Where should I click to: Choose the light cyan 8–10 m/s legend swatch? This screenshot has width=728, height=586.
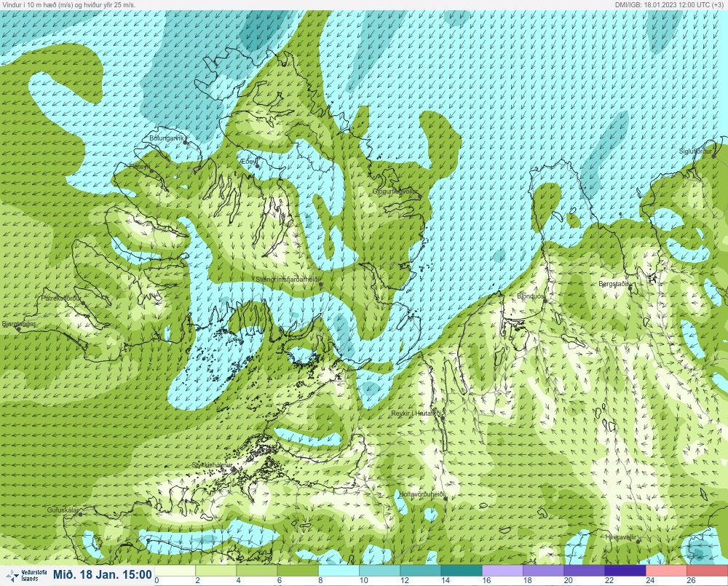tap(339, 570)
